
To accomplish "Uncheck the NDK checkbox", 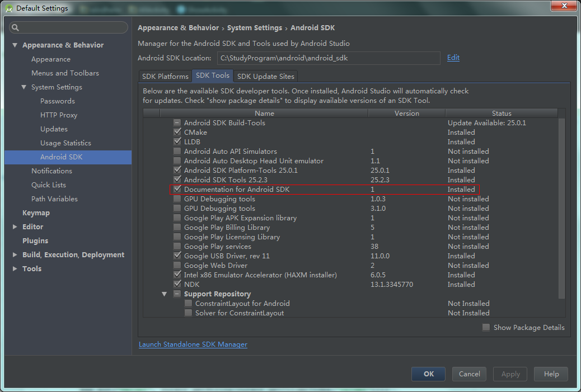I will click(x=177, y=285).
